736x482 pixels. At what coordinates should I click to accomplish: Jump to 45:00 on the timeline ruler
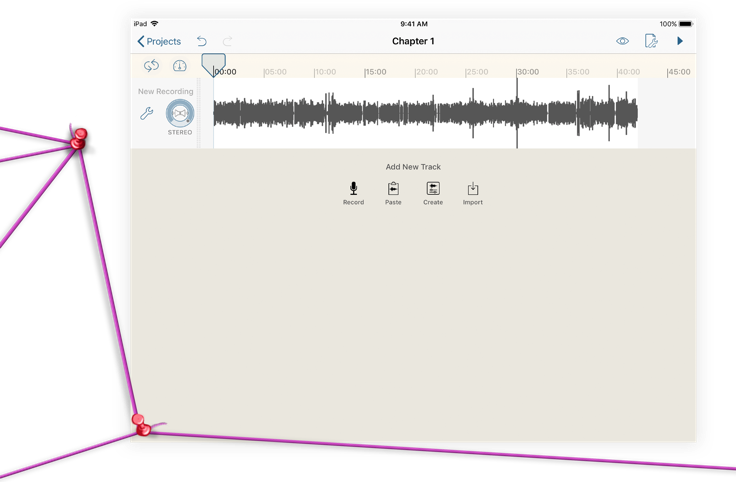(x=679, y=72)
